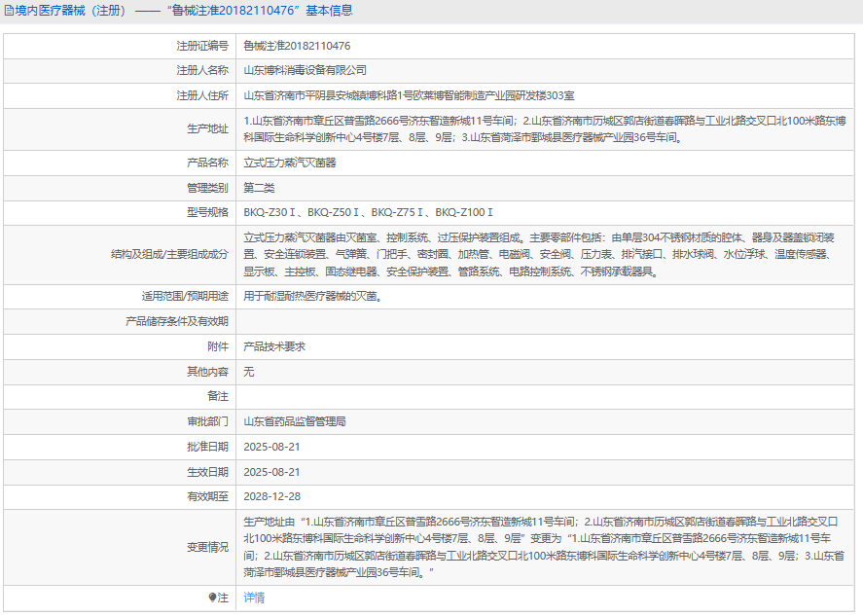The image size is (863, 616).
Task: Click approval department 山东省药品监督管理局
Action: click(x=295, y=421)
